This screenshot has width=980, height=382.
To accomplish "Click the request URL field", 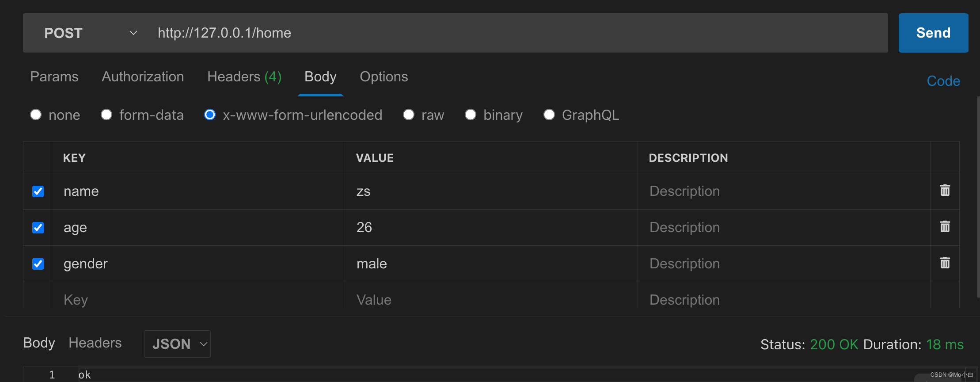I will click(x=517, y=33).
